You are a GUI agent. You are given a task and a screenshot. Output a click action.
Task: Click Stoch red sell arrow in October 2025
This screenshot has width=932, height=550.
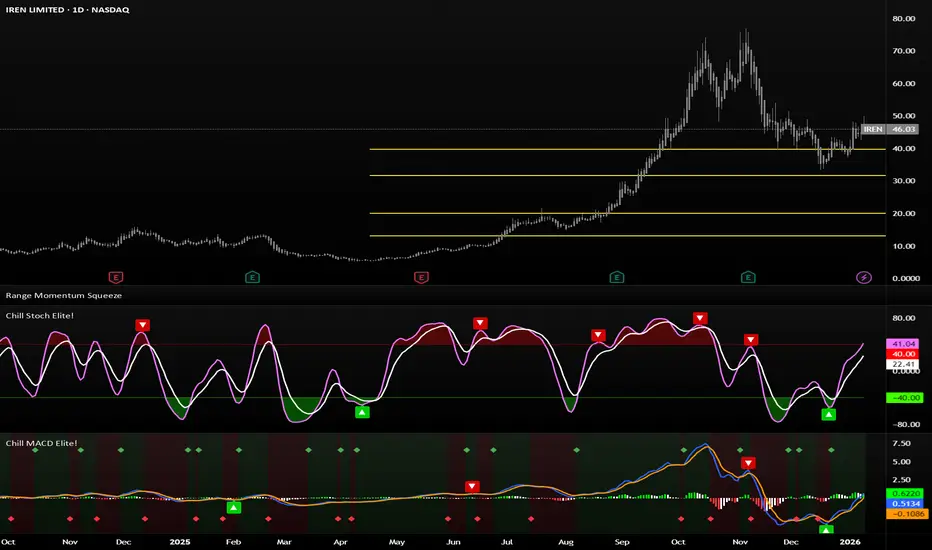click(700, 319)
